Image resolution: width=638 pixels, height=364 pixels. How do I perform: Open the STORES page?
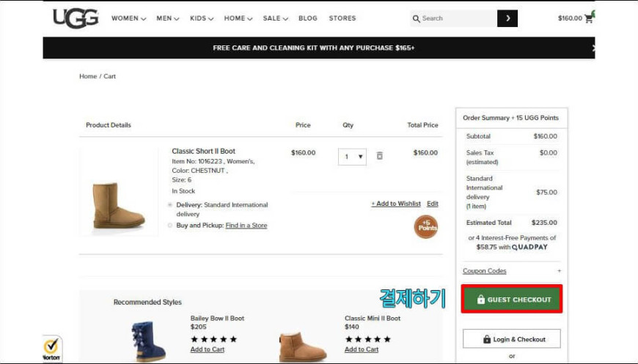(x=342, y=18)
